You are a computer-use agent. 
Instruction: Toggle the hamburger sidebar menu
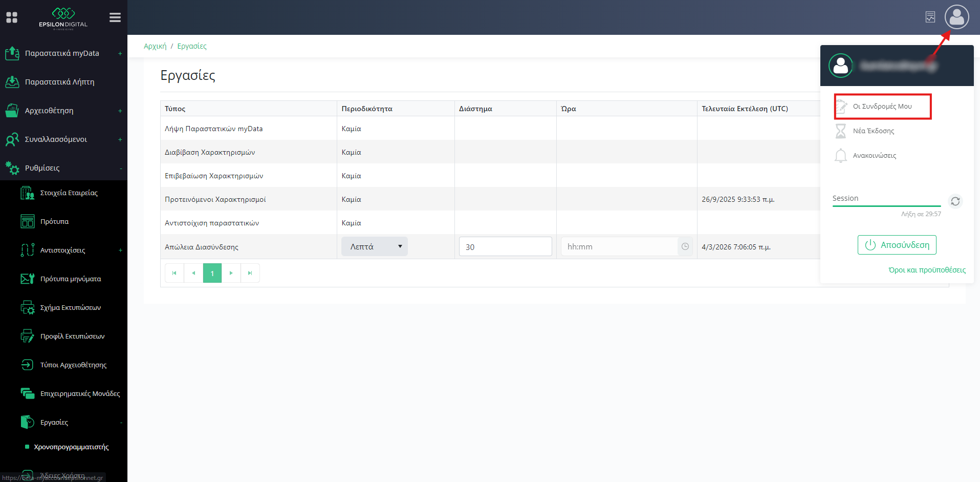[x=115, y=17]
